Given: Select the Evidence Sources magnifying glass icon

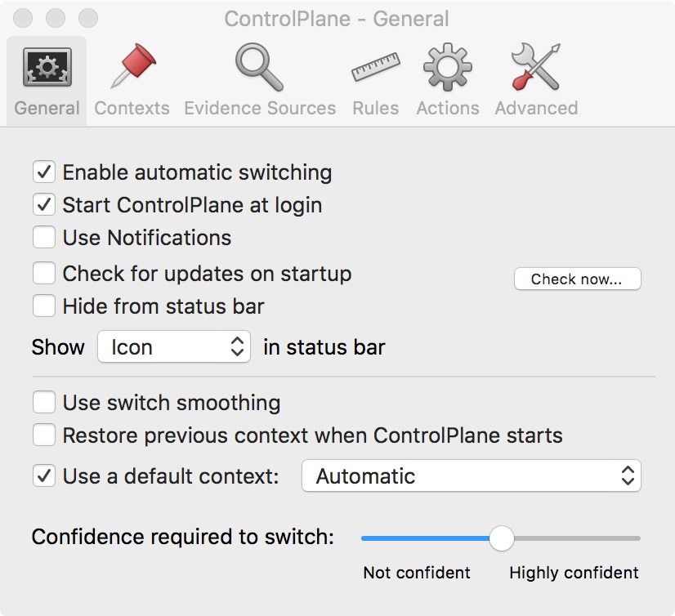Looking at the screenshot, I should coord(259,67).
